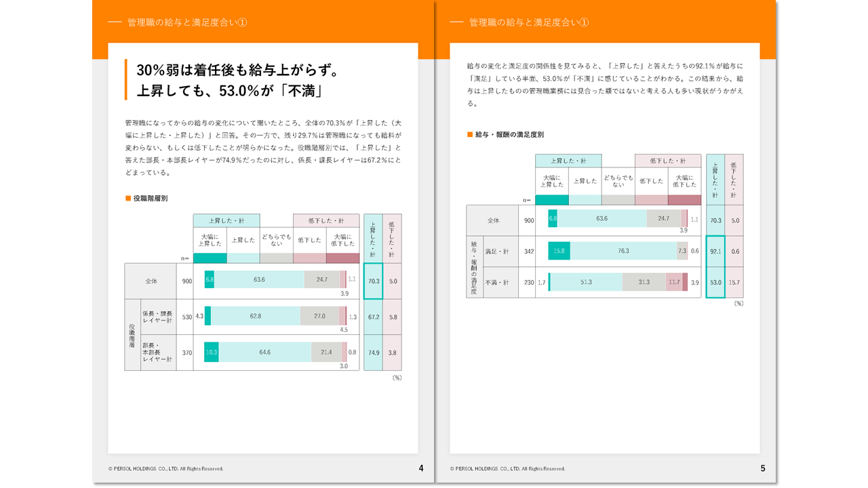Image resolution: width=868 pixels, height=488 pixels.
Task: Click the bar segment labeled 62.8
Action: [x=255, y=317]
